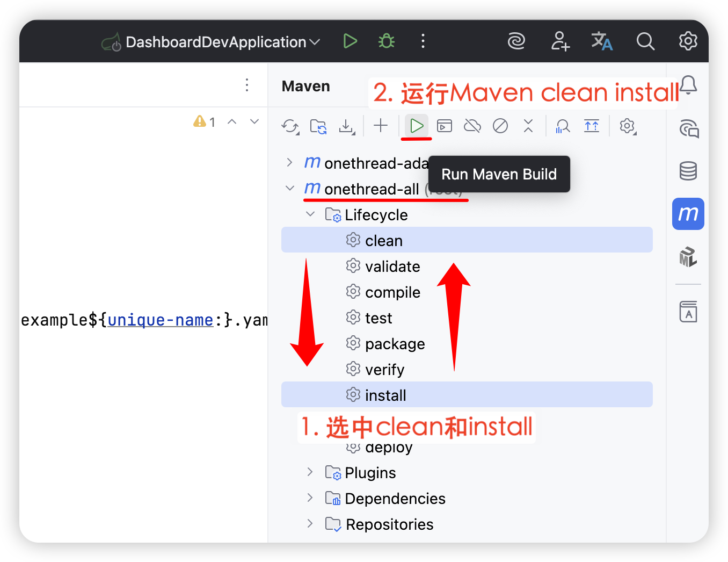Screen dimensions: 728x562
Task: Open more actions menu beside debug icon
Action: (x=423, y=41)
